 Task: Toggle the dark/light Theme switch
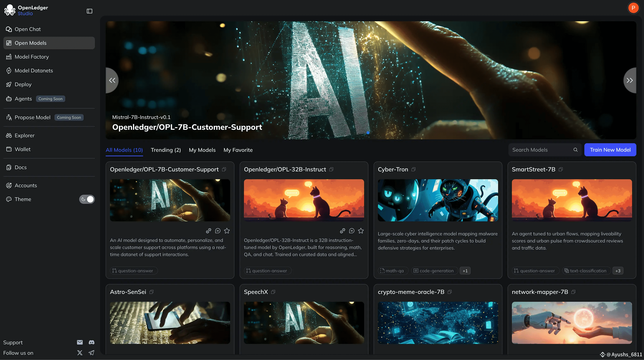[x=87, y=199]
